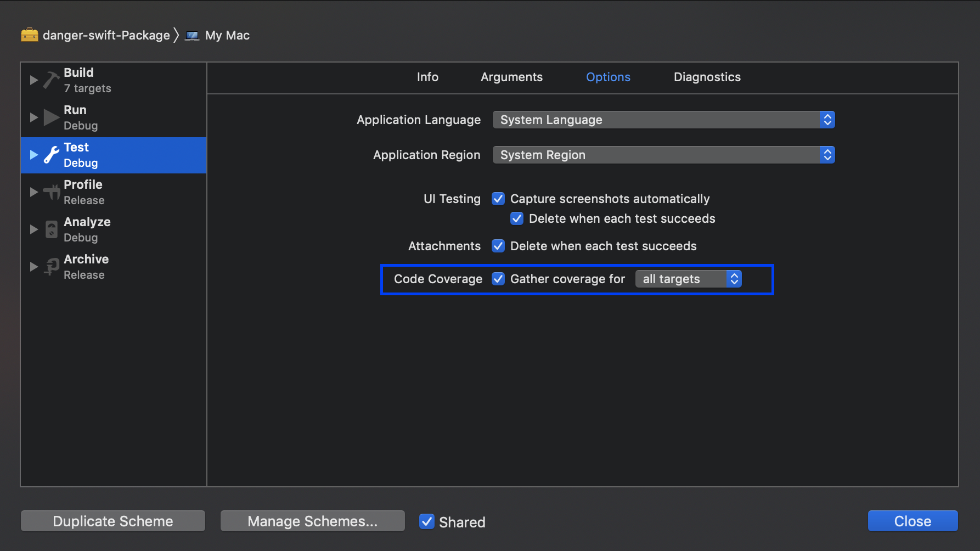The width and height of the screenshot is (980, 551).
Task: Click the My Mac computer icon
Action: tap(192, 36)
